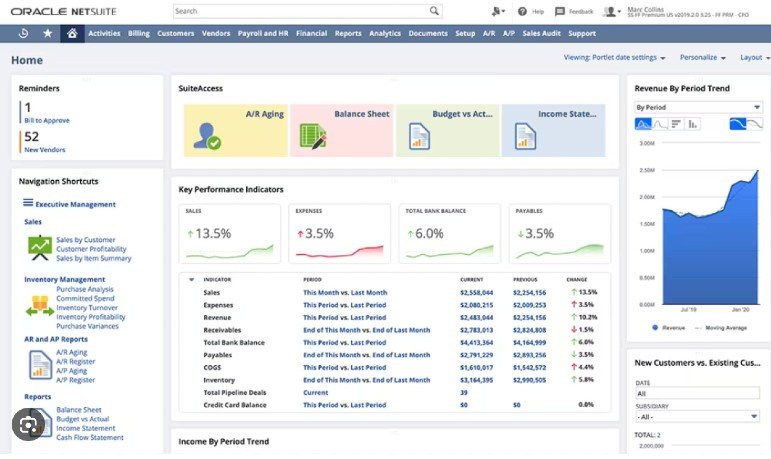Open the Subsidiary dropdown list
771x459 pixels.
[x=696, y=418]
